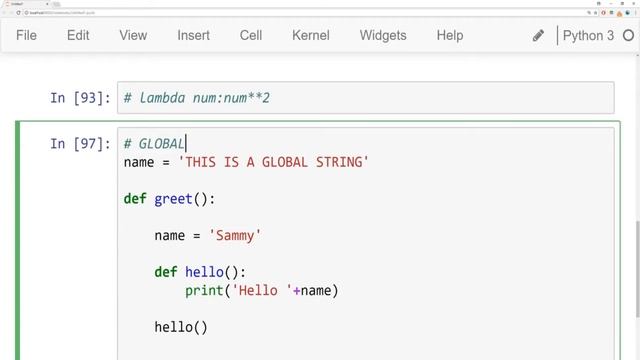Open the Widgets menu
Screen dimensions: 640x360
[383, 36]
